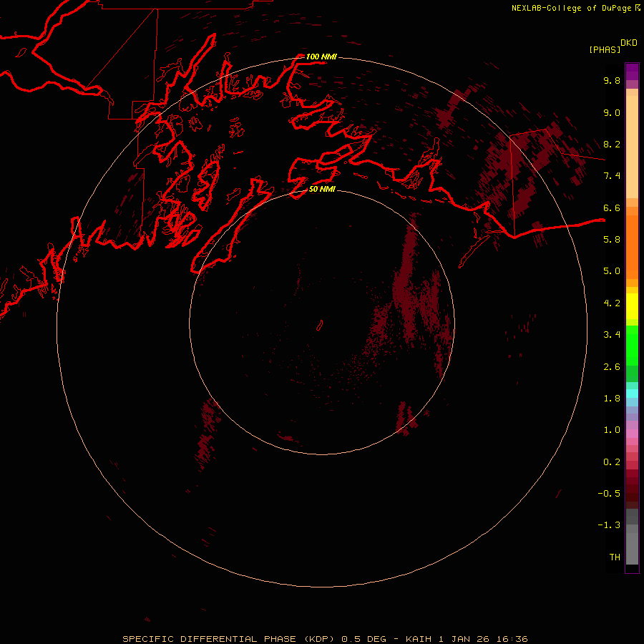Click the 100 NMI range ring label
Viewport: 644px width, 644px height.
coord(321,57)
